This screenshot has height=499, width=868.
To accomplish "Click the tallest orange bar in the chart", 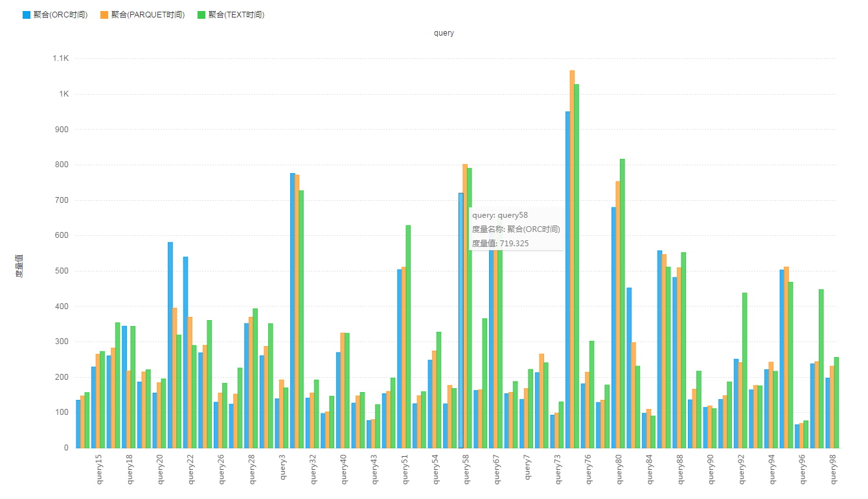I will pyautogui.click(x=572, y=259).
